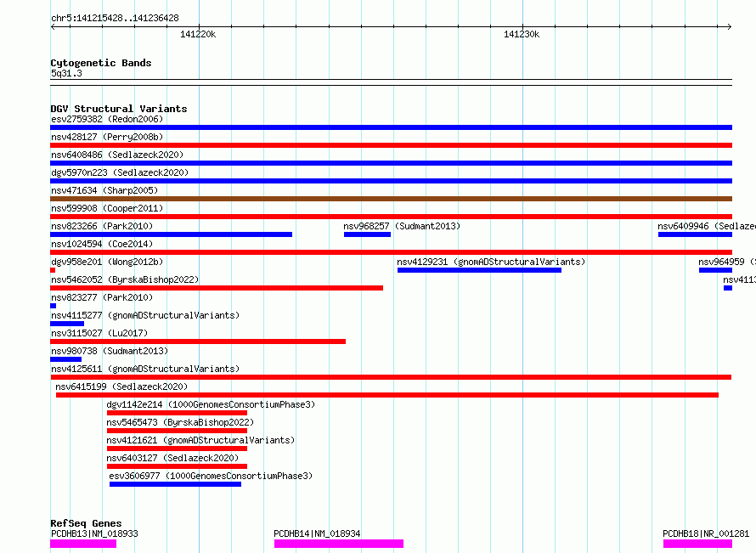
Task: Select the nsv823277 (Park2010) label
Action: pos(102,297)
